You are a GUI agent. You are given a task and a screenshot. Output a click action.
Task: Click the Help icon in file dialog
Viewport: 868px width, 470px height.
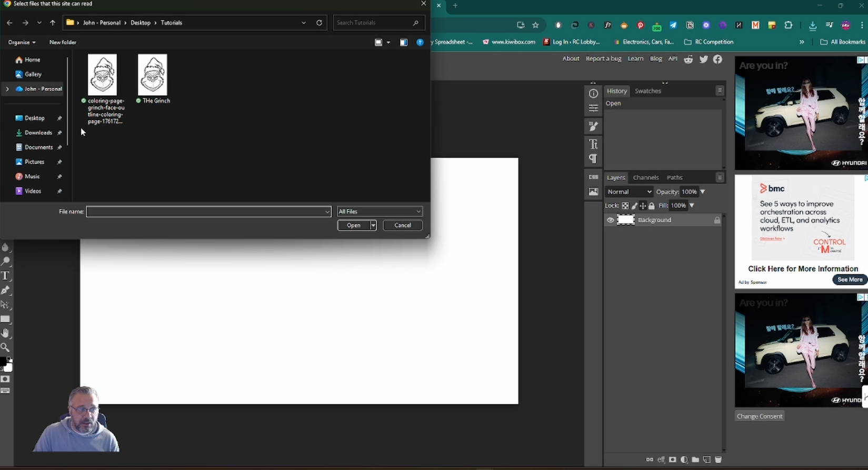tap(420, 42)
